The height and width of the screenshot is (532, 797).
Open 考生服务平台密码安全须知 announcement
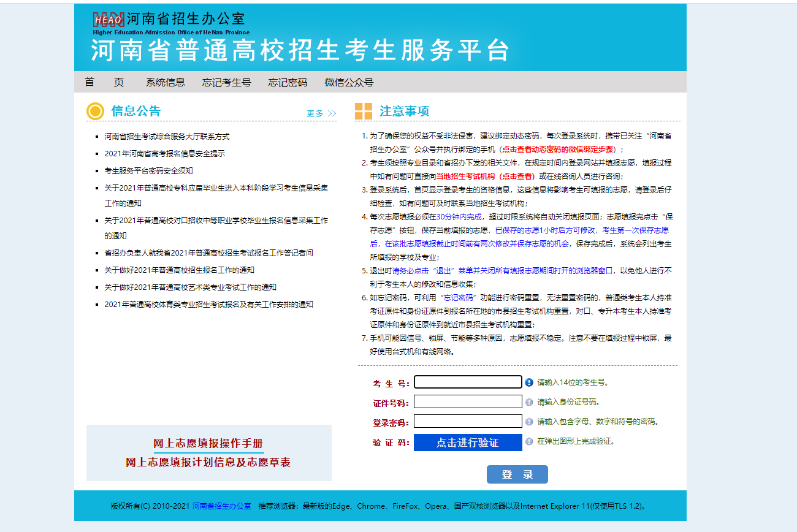[148, 171]
